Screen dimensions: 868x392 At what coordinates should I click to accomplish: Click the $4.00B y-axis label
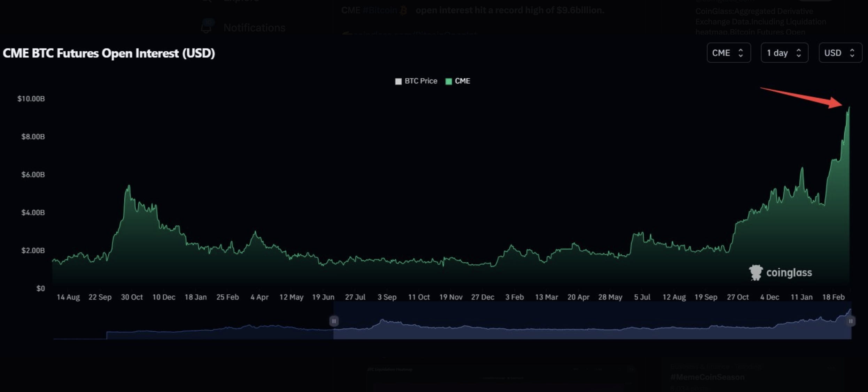(x=33, y=212)
